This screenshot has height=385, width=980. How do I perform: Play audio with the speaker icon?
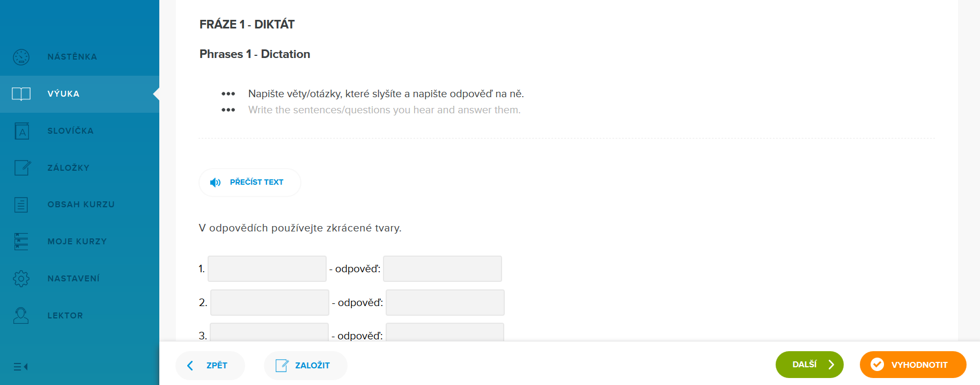coord(216,183)
